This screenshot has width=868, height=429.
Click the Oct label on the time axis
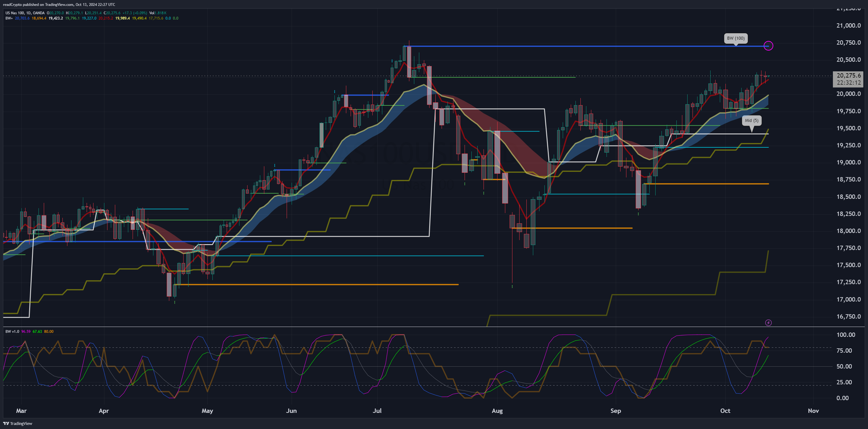click(725, 410)
